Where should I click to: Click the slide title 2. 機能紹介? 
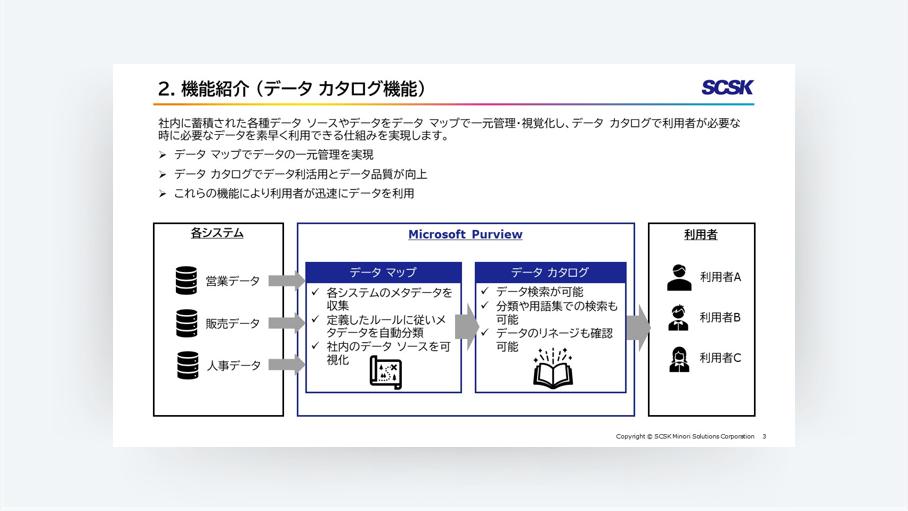pos(292,89)
